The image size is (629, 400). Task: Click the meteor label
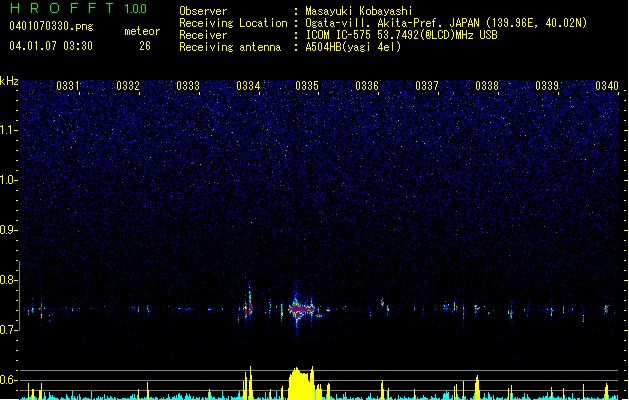(x=142, y=31)
